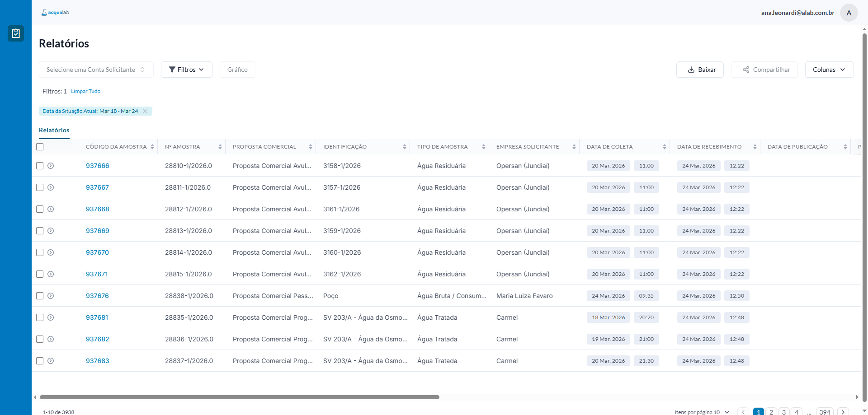
Task: Sort by Código da Amostra column
Action: (x=152, y=147)
